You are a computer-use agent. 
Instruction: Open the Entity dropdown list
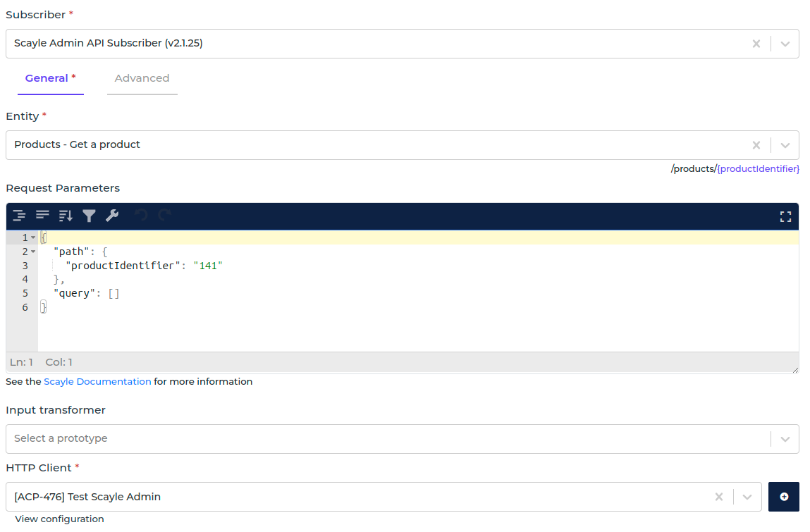[x=785, y=145]
